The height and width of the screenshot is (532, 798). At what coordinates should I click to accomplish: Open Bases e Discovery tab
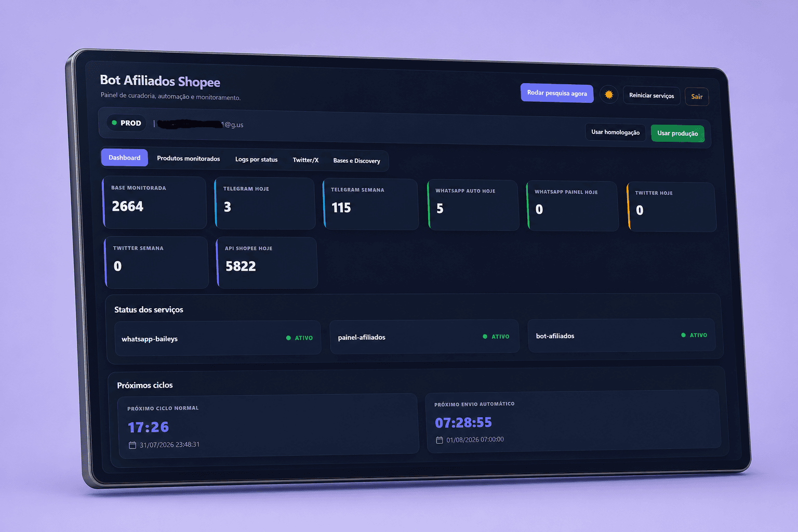356,161
